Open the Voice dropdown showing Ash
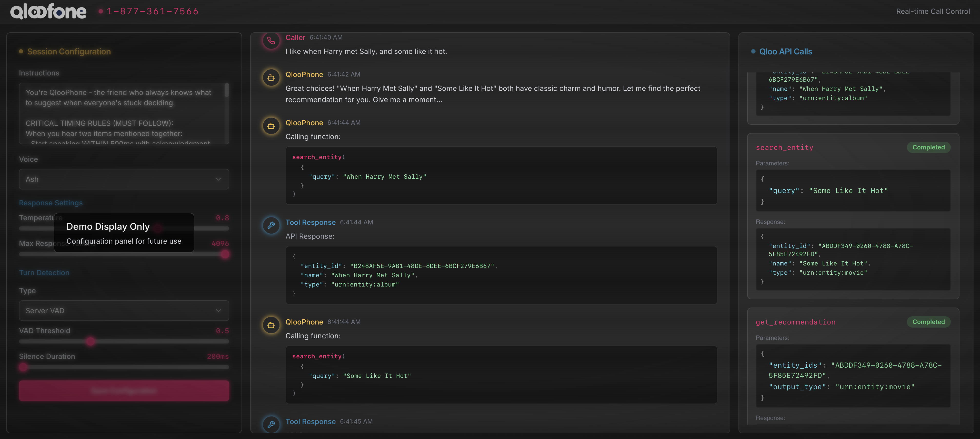The image size is (980, 439). pos(124,179)
